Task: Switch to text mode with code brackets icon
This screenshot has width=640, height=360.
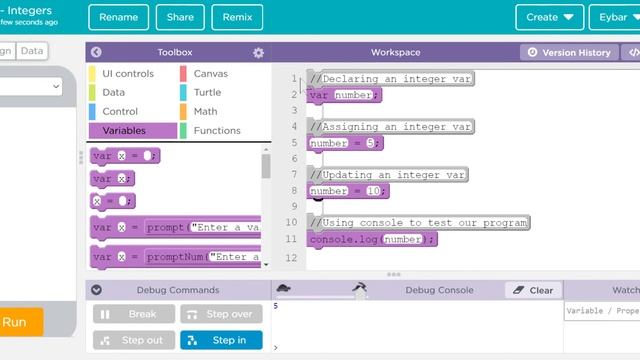Action: pyautogui.click(x=633, y=52)
